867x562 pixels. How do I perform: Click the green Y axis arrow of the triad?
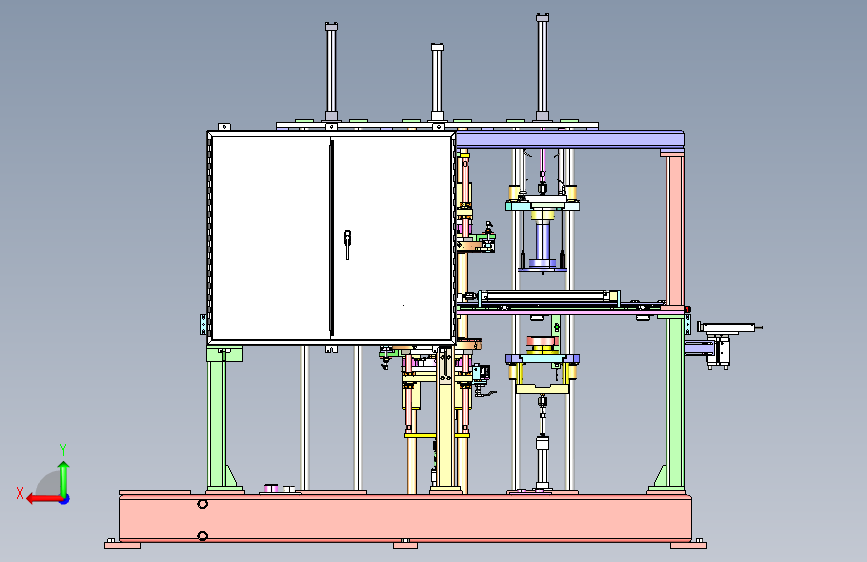[x=64, y=478]
